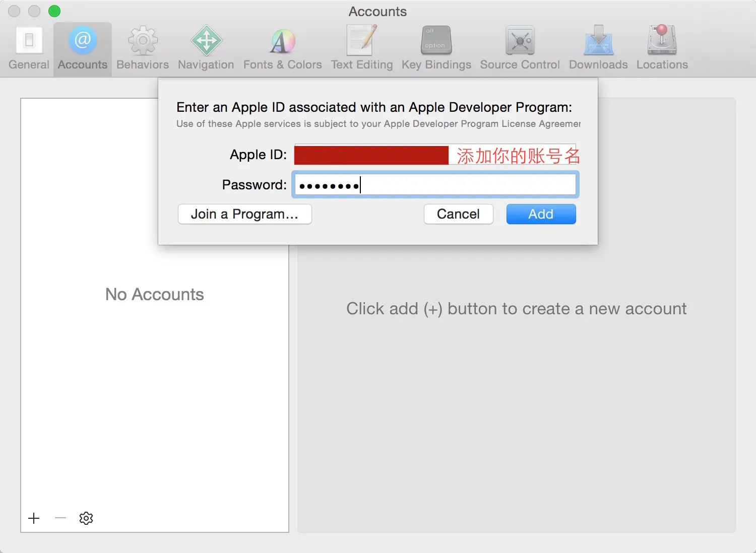Open Key Bindings preferences pane
This screenshot has width=756, height=553.
point(436,49)
